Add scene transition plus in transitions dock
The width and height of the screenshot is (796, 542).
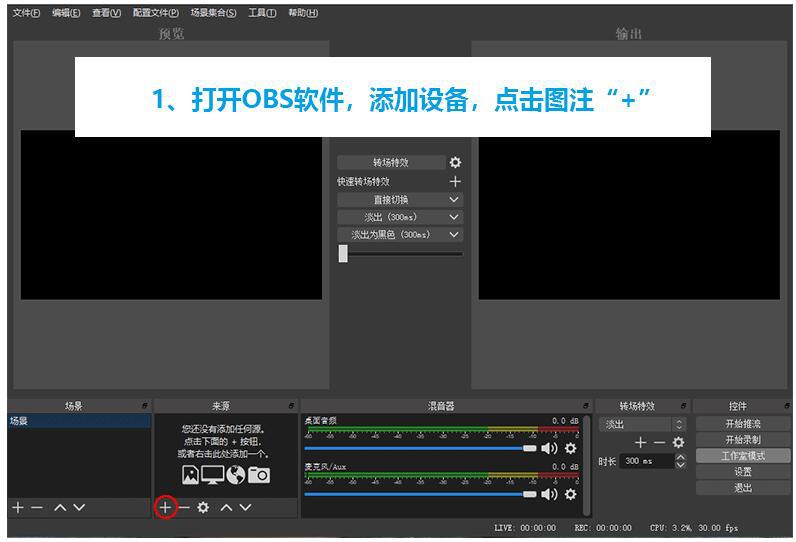641,443
